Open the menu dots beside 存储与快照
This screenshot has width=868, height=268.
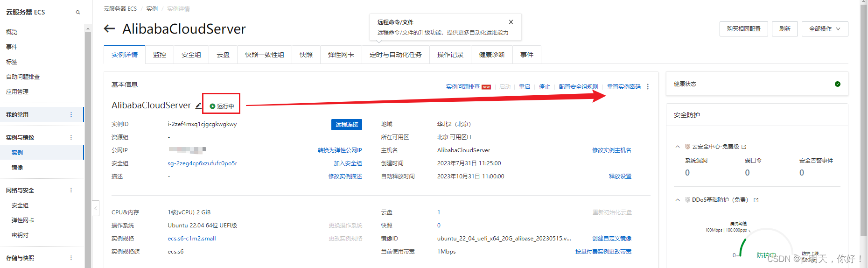tap(71, 258)
